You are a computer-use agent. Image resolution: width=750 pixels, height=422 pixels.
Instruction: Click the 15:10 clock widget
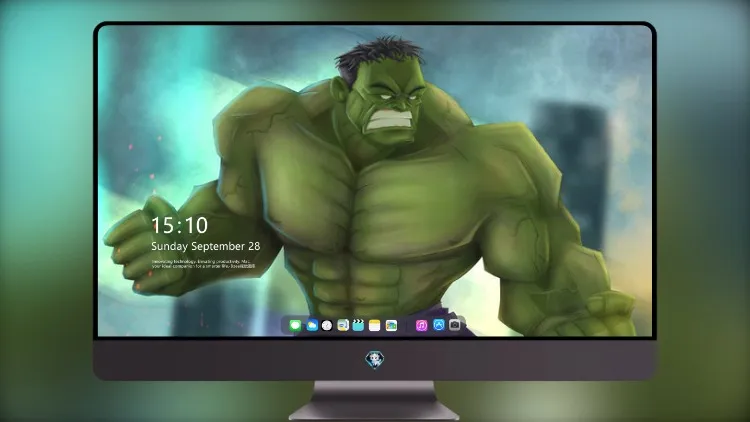[x=180, y=225]
